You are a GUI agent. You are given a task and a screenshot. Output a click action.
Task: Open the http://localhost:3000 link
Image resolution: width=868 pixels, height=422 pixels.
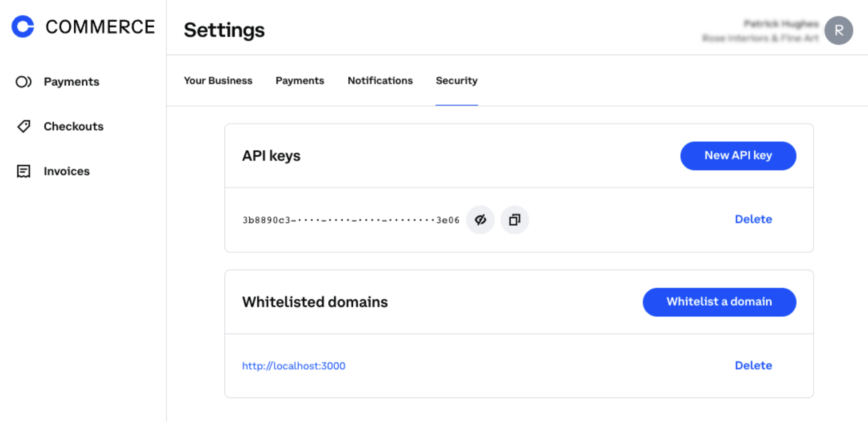pyautogui.click(x=293, y=366)
